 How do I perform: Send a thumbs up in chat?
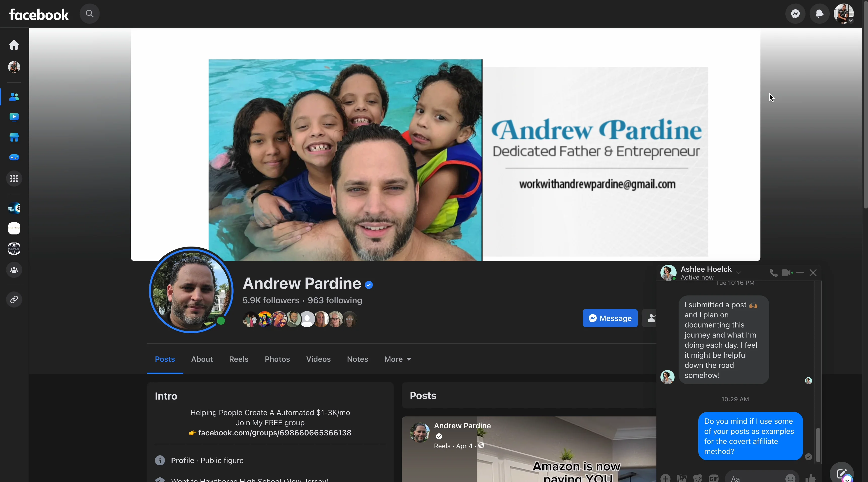(810, 478)
